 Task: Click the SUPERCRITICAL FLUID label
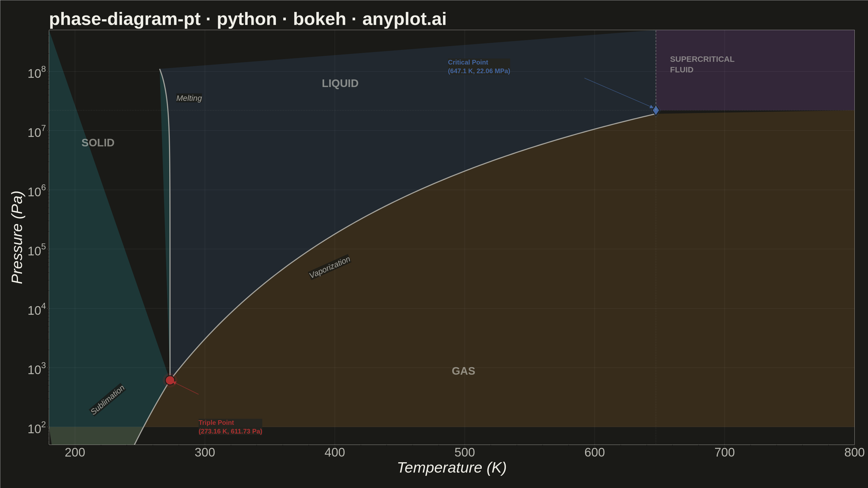tap(702, 64)
